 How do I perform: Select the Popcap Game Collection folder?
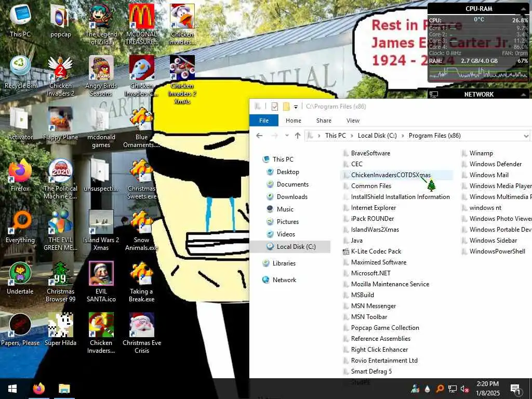point(385,328)
